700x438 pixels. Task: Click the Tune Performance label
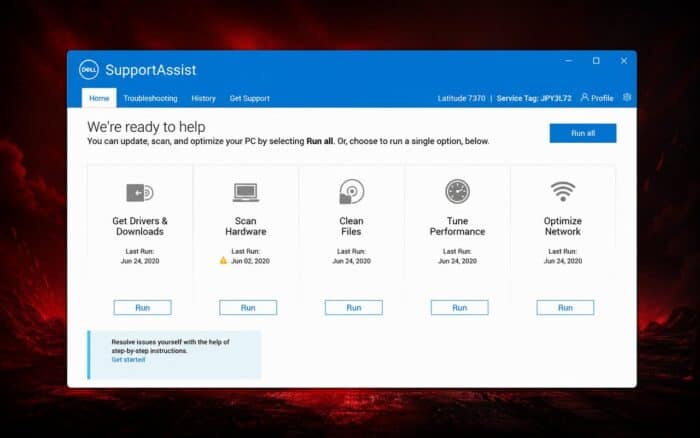pos(457,226)
